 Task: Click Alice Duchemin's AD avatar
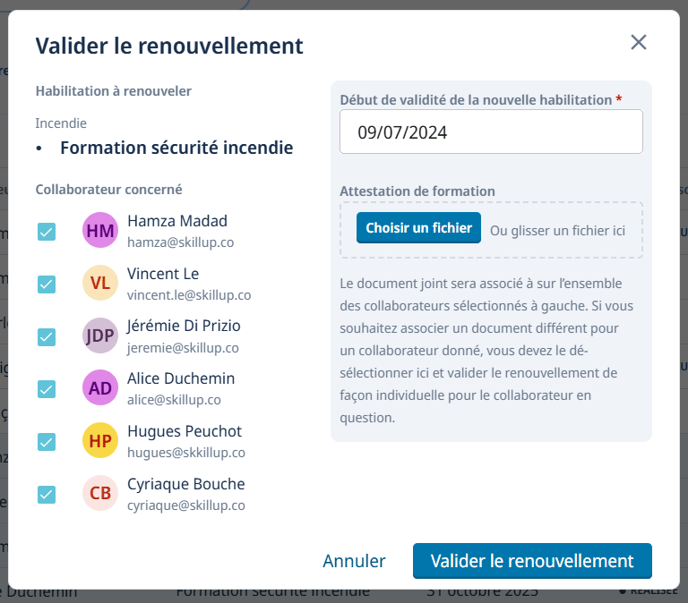100,388
